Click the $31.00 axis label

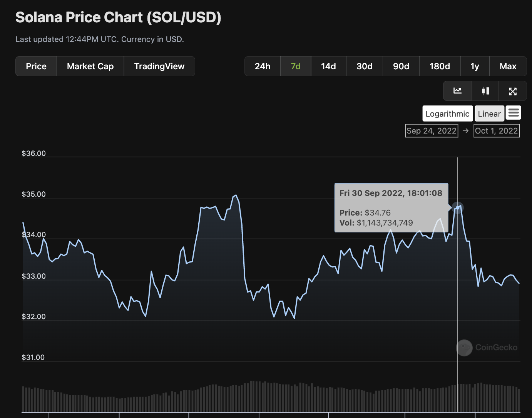[33, 357]
